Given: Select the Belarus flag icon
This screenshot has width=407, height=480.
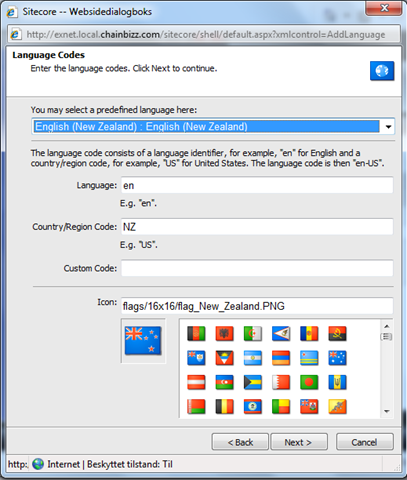Looking at the screenshot, I should [196, 407].
